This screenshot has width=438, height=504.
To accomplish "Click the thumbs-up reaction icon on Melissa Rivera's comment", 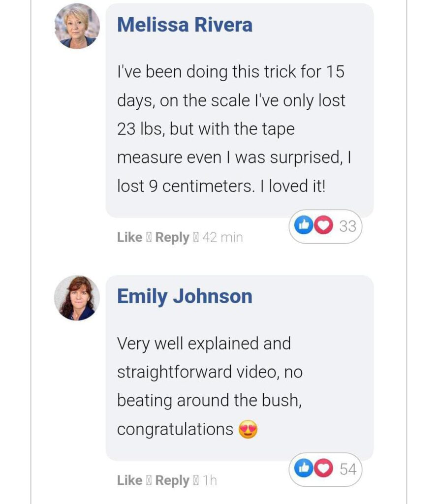I will point(303,226).
